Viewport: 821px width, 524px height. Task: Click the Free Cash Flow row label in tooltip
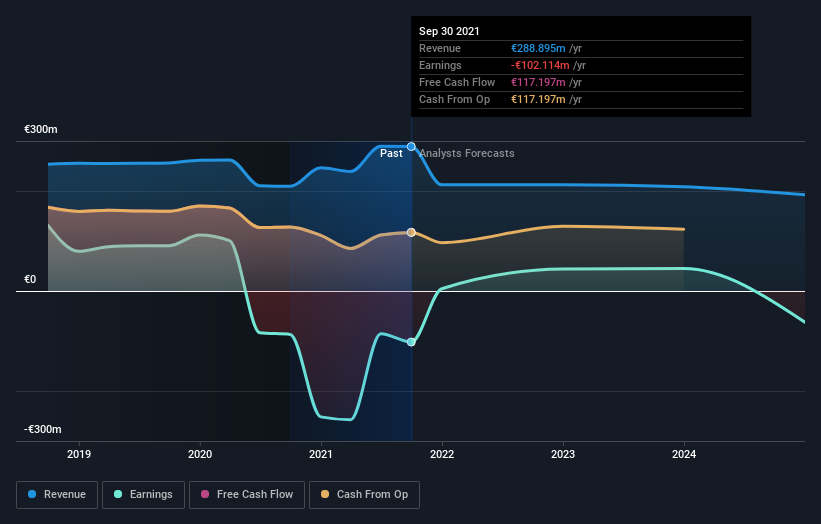point(457,82)
